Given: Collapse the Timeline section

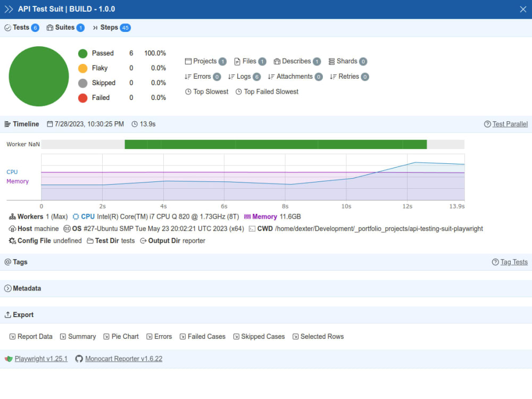Looking at the screenshot, I should click(x=21, y=123).
